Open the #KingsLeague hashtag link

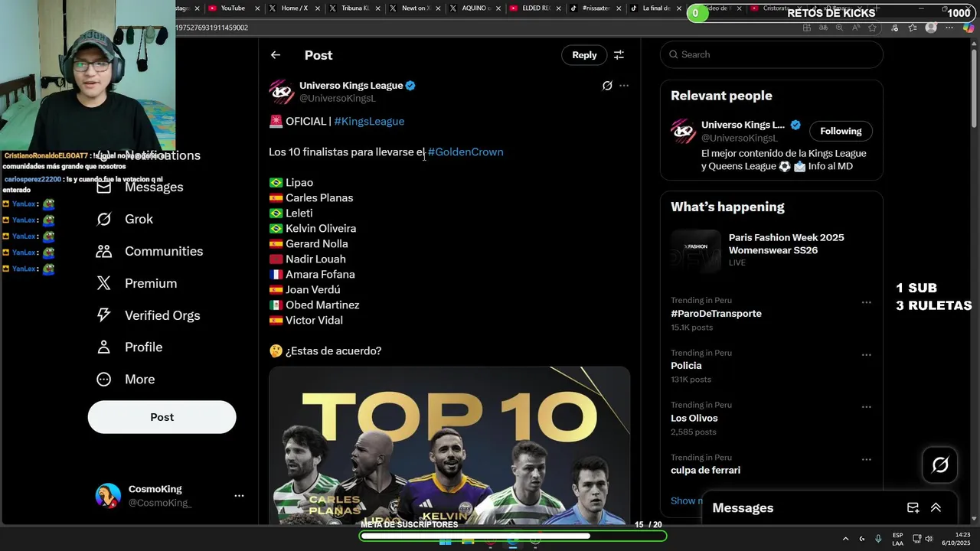(369, 121)
